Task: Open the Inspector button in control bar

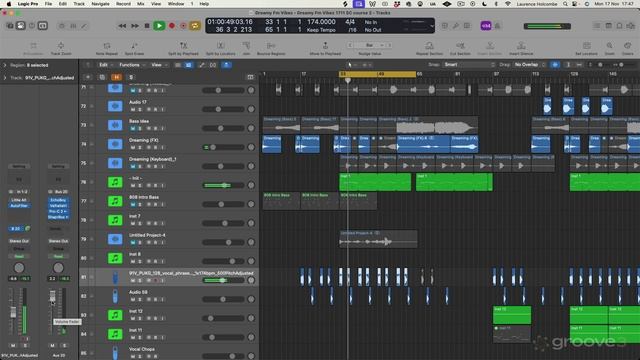Action: (x=20, y=26)
